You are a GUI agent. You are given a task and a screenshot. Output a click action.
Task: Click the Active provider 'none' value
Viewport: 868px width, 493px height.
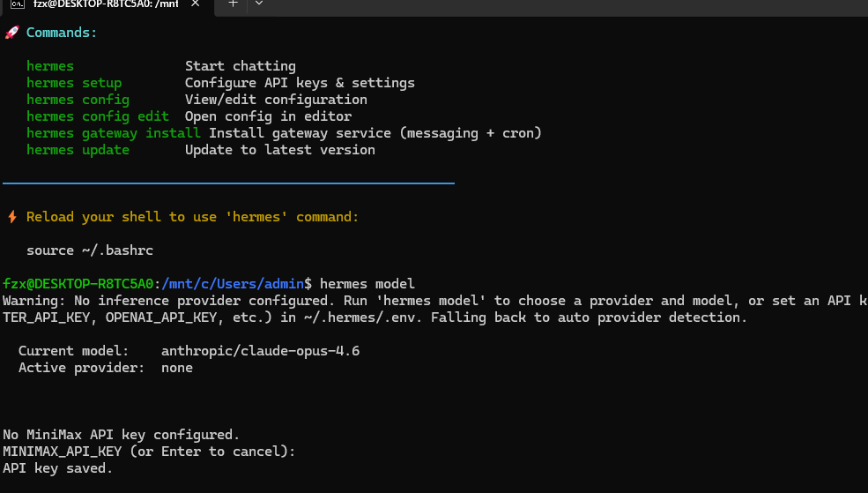coord(177,368)
